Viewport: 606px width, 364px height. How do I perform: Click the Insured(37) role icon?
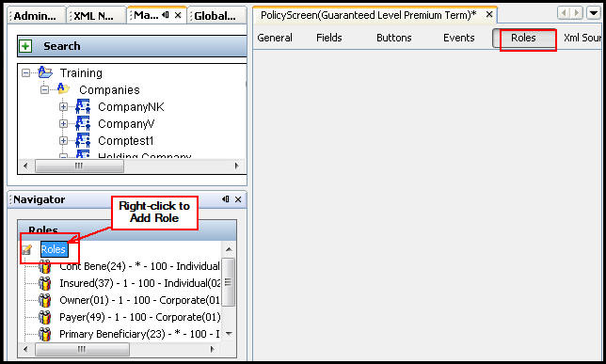click(x=45, y=283)
